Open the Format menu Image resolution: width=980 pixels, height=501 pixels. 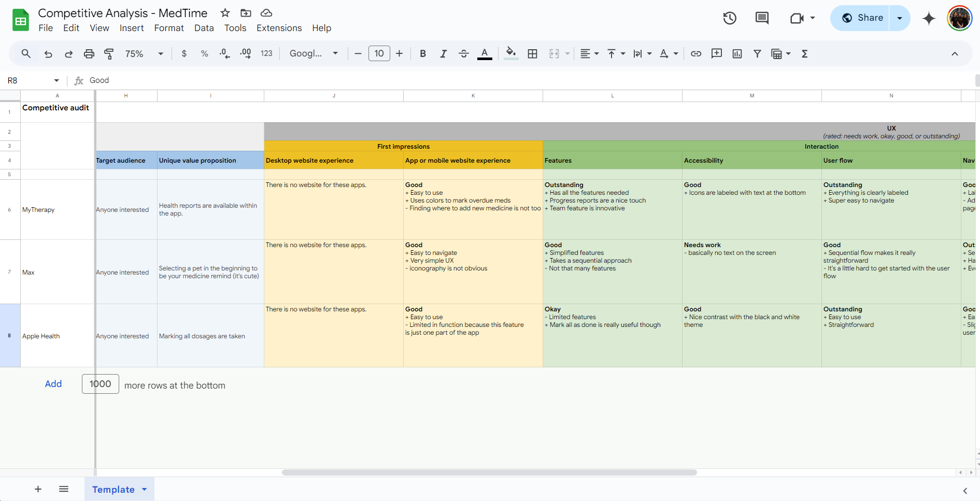point(169,28)
